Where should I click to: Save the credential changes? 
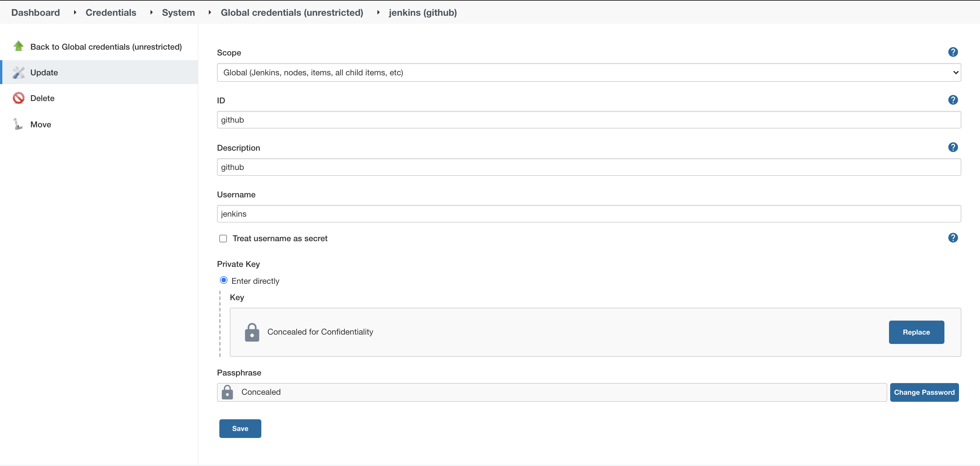click(240, 429)
